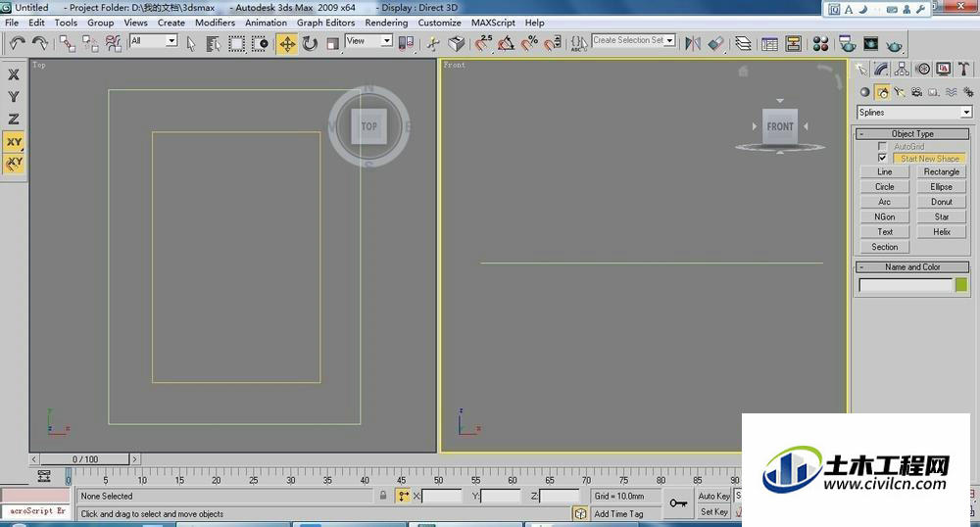Switch to the Display panel tab
The height and width of the screenshot is (527, 980).
tap(943, 69)
